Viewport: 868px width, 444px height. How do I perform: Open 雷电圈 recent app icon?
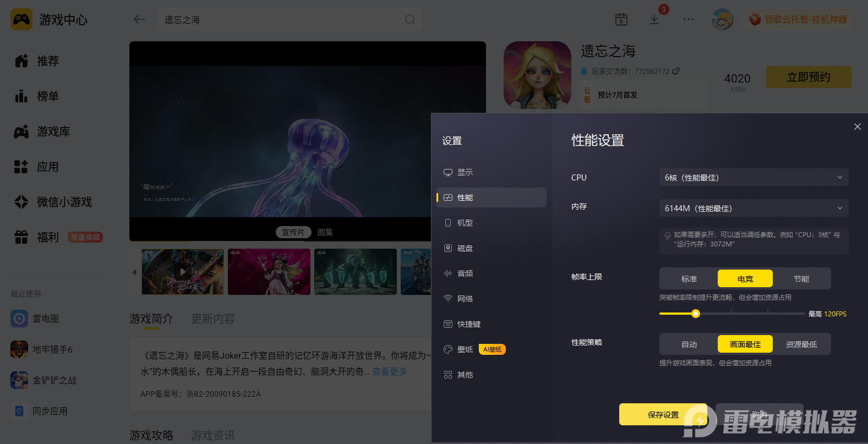click(19, 319)
